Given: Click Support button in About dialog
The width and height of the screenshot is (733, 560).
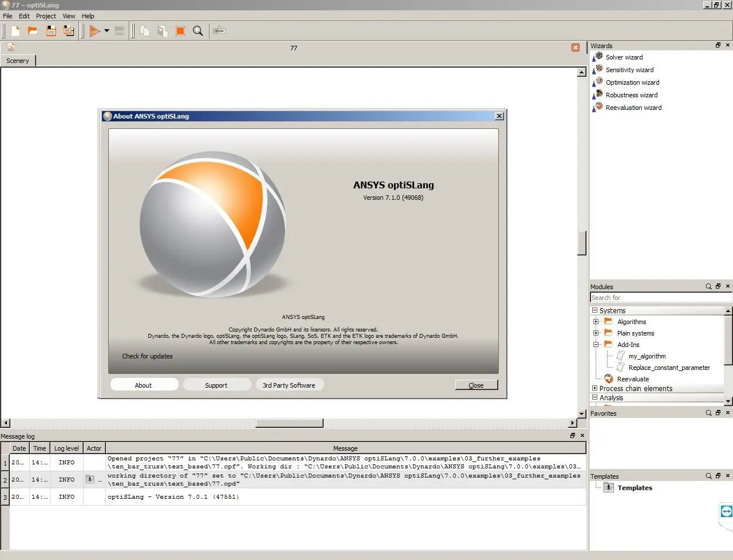Looking at the screenshot, I should tap(216, 385).
